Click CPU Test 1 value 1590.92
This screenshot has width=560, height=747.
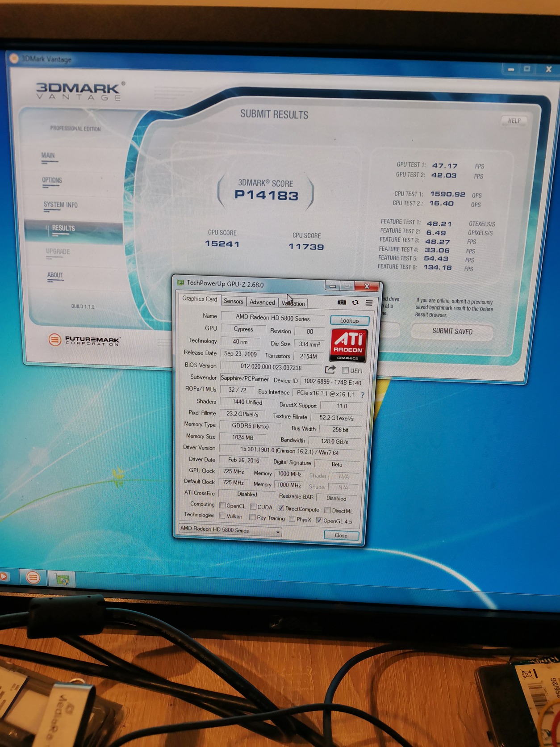pos(447,194)
